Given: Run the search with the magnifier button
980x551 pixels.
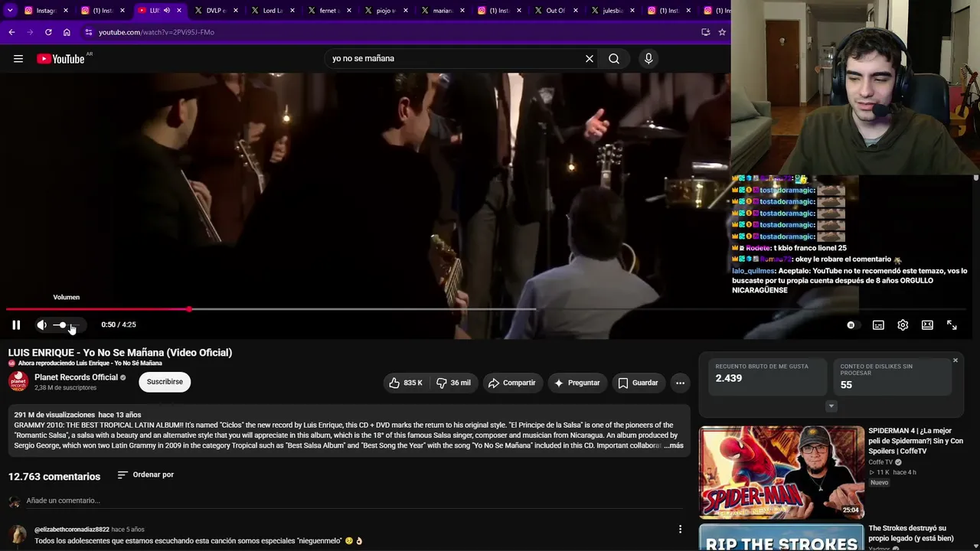Looking at the screenshot, I should click(x=614, y=59).
